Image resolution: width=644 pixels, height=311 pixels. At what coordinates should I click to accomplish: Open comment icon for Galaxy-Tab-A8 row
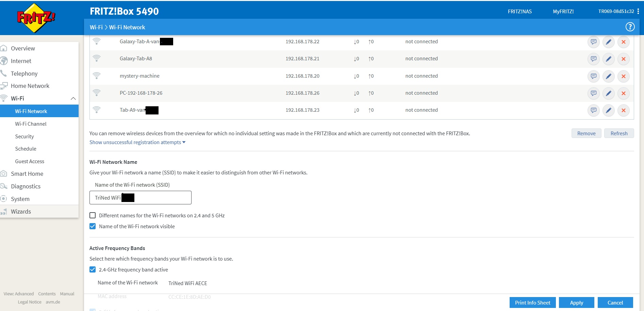tap(593, 59)
